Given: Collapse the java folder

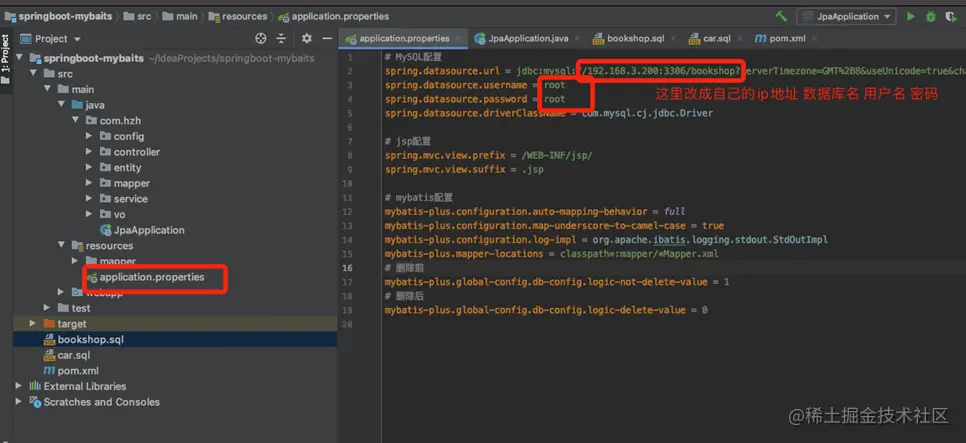Looking at the screenshot, I should [x=62, y=105].
